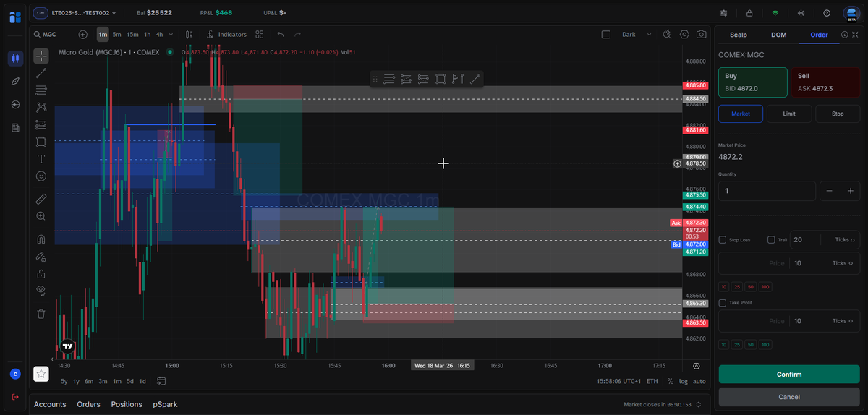Toggle stay in drawing mode
Viewport: 868px width, 415px height.
pos(41,256)
